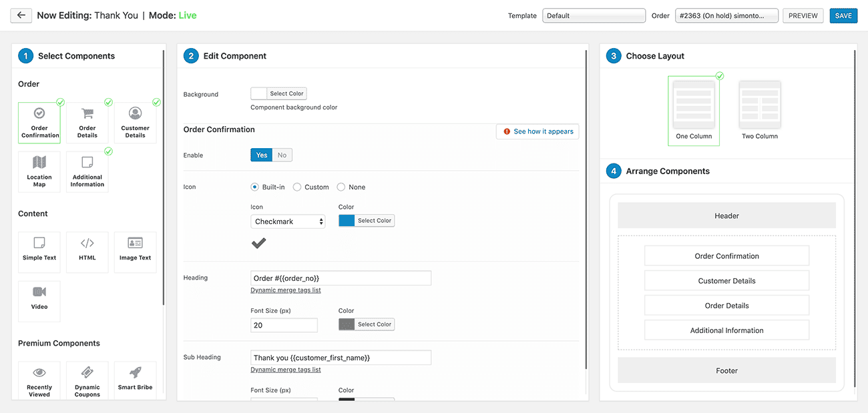
Task: Open the Checkmark icon dropdown
Action: (x=288, y=222)
